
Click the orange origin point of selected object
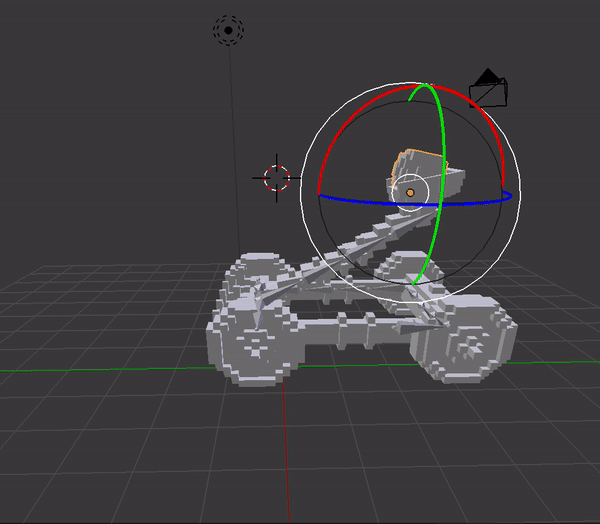[410, 193]
